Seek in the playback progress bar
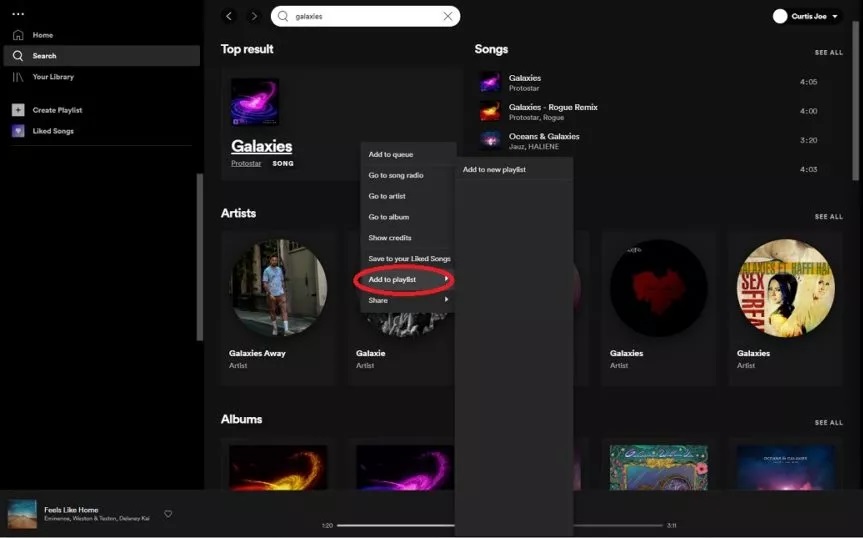The height and width of the screenshot is (538, 863). [500, 525]
